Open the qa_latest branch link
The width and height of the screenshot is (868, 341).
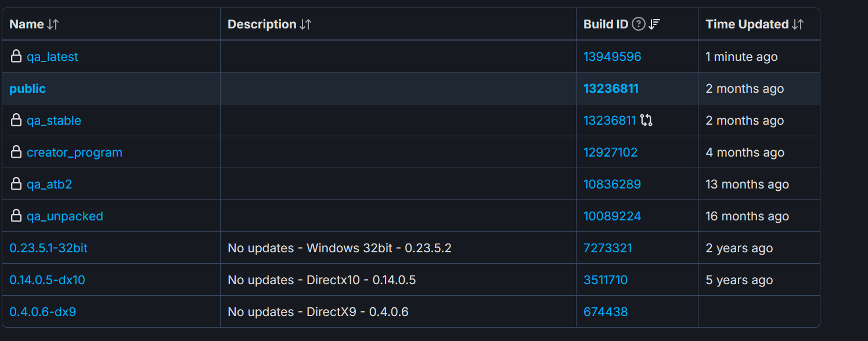(x=52, y=57)
